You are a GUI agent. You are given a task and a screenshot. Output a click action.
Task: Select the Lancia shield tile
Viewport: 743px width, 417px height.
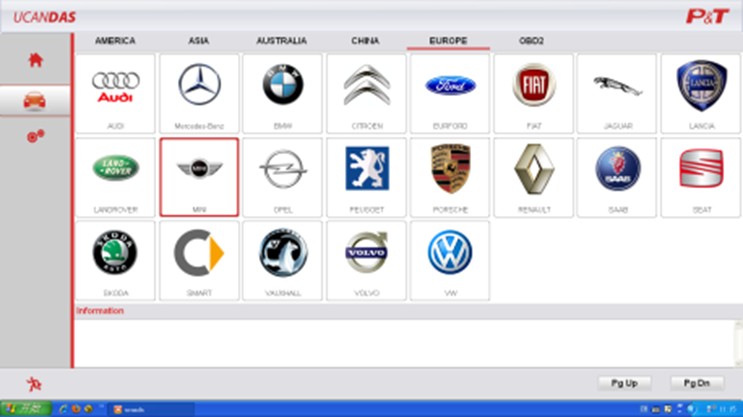coord(701,93)
